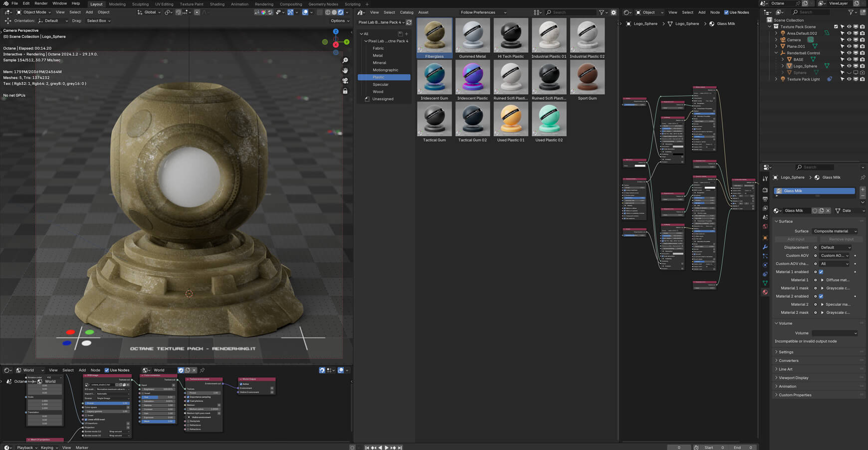
Task: Open the Modifiers wrench tab
Action: (765, 247)
